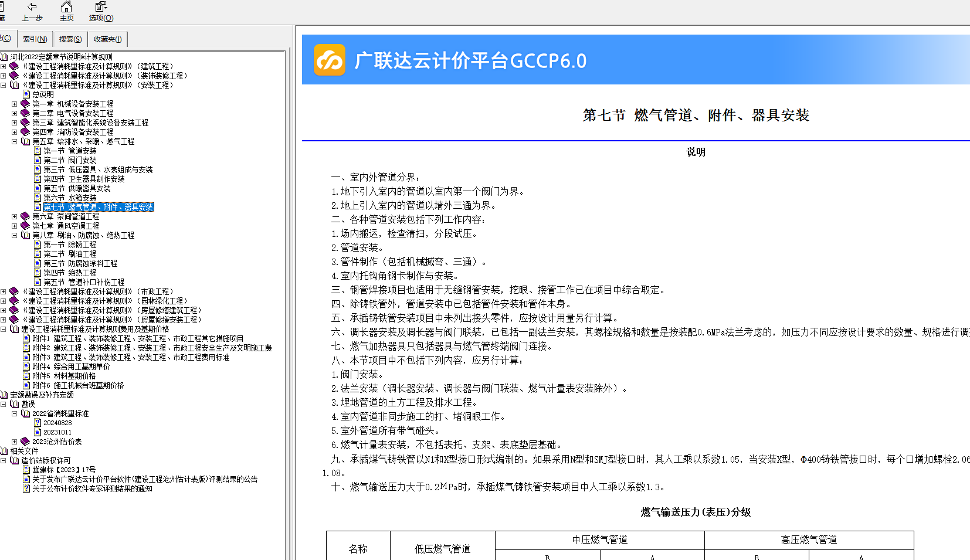Expand the 建筑工程 standards book node

4,66
